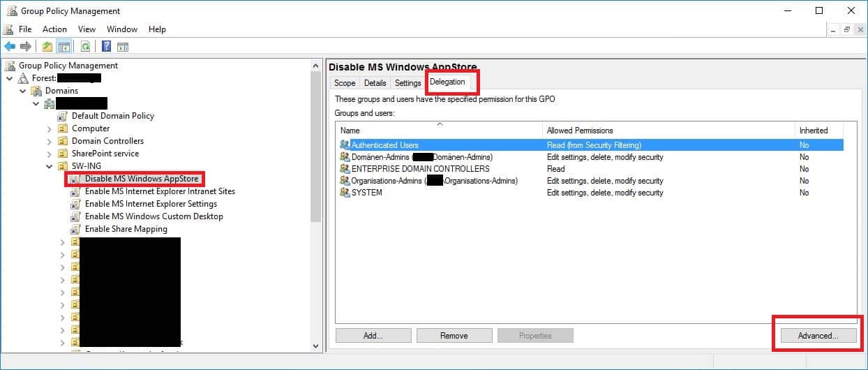This screenshot has height=370, width=868.
Task: Switch to the Scope tab
Action: click(345, 83)
